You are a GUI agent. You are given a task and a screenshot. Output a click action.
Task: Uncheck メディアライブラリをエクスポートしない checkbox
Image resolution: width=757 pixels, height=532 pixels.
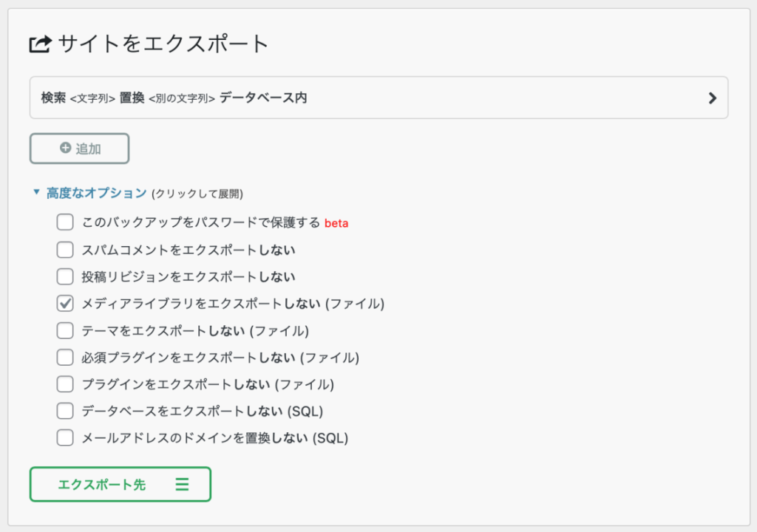pos(65,303)
